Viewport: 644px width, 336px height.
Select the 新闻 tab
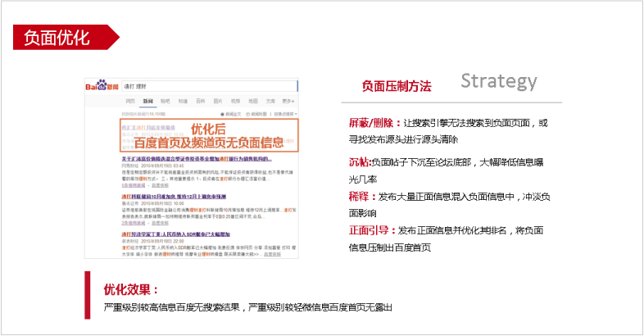point(147,100)
